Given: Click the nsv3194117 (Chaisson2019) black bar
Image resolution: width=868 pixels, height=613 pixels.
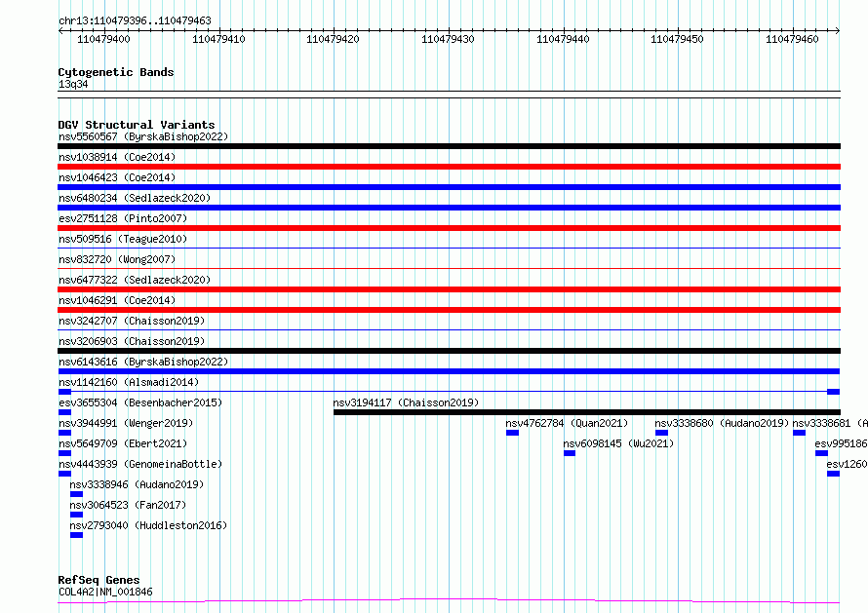Looking at the screenshot, I should point(585,412).
